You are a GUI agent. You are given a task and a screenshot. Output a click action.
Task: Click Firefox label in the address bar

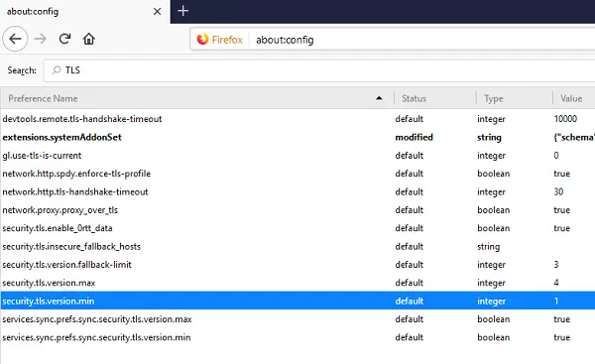tap(227, 40)
